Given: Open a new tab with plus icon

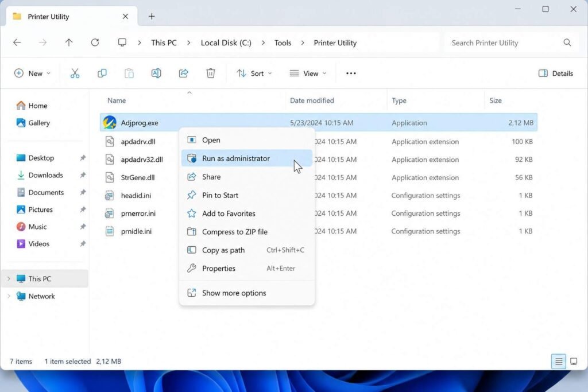Looking at the screenshot, I should [x=152, y=17].
